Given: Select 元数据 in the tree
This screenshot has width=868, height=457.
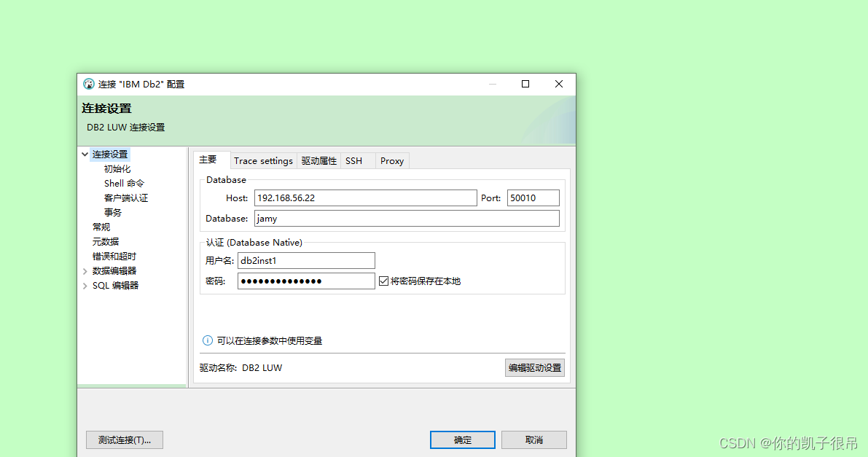Looking at the screenshot, I should pyautogui.click(x=106, y=241).
